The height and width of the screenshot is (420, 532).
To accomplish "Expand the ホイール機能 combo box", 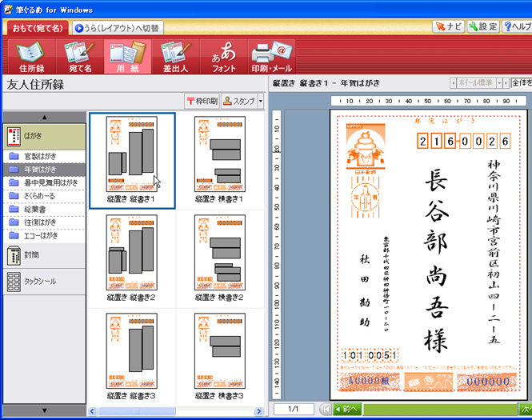I will pos(500,82).
